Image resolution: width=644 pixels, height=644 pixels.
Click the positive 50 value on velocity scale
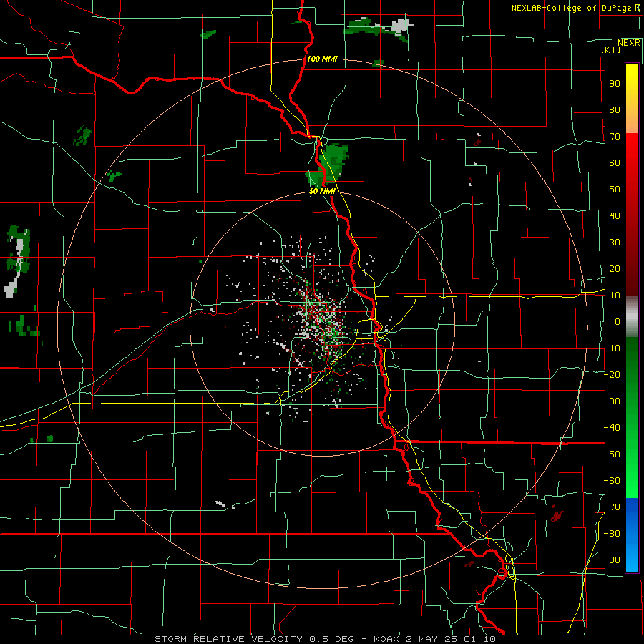[x=615, y=190]
